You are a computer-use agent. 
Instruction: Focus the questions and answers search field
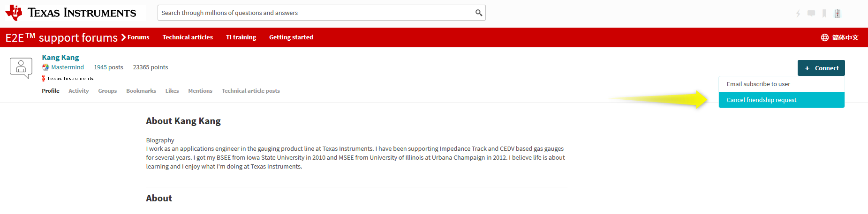(x=317, y=13)
